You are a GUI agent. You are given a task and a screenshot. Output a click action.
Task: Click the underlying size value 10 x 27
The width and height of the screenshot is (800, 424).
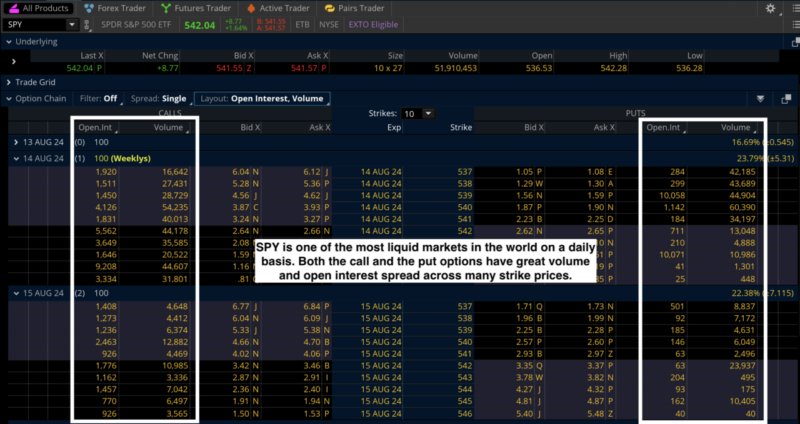[388, 68]
